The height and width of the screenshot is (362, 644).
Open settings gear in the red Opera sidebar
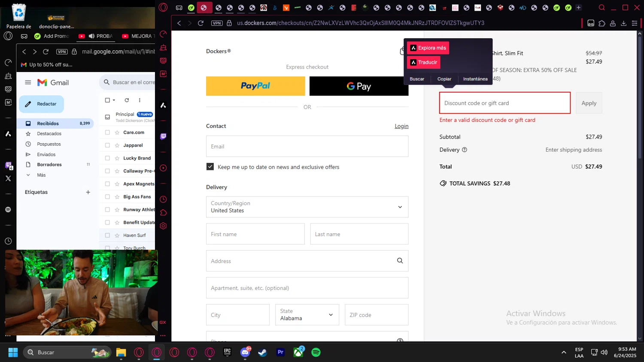tap(163, 226)
